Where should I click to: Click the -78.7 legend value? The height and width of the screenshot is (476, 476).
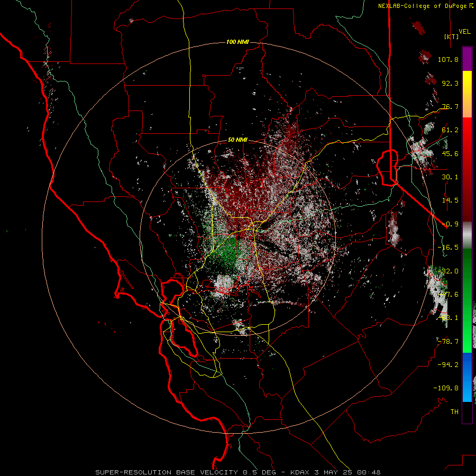click(x=448, y=342)
